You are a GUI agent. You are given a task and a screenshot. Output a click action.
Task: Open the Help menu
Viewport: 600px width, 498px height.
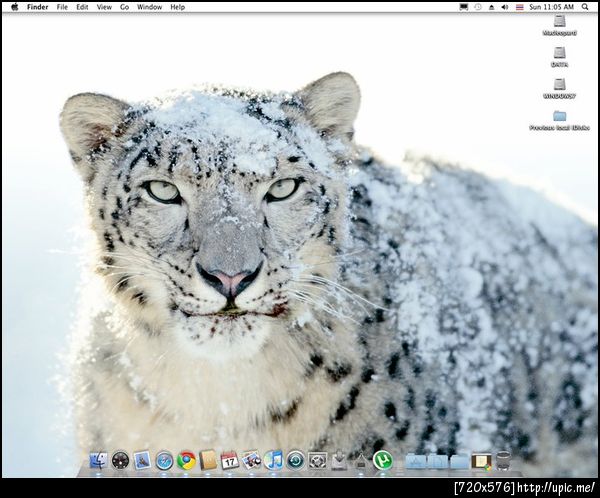178,7
